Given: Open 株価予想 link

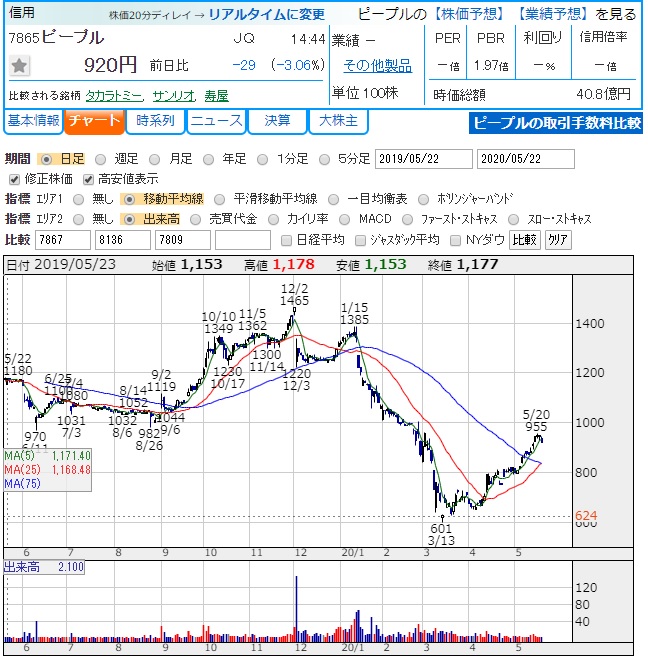Looking at the screenshot, I should tap(469, 14).
